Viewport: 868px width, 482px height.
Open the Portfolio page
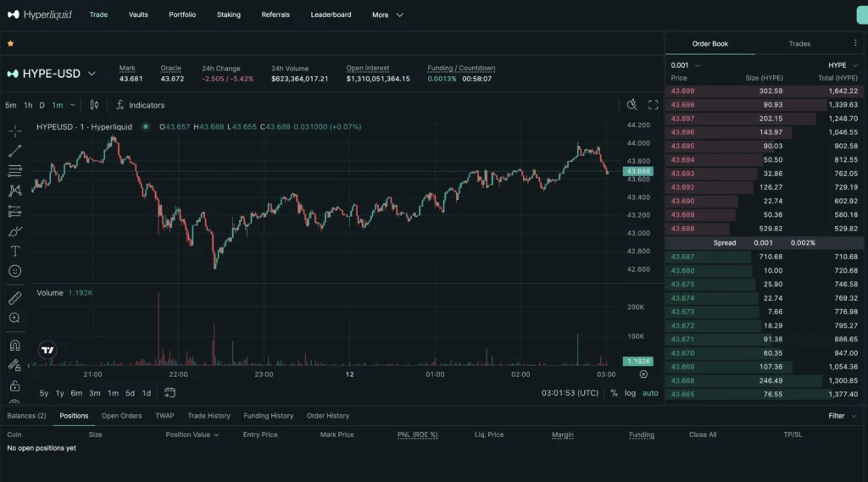click(x=182, y=15)
